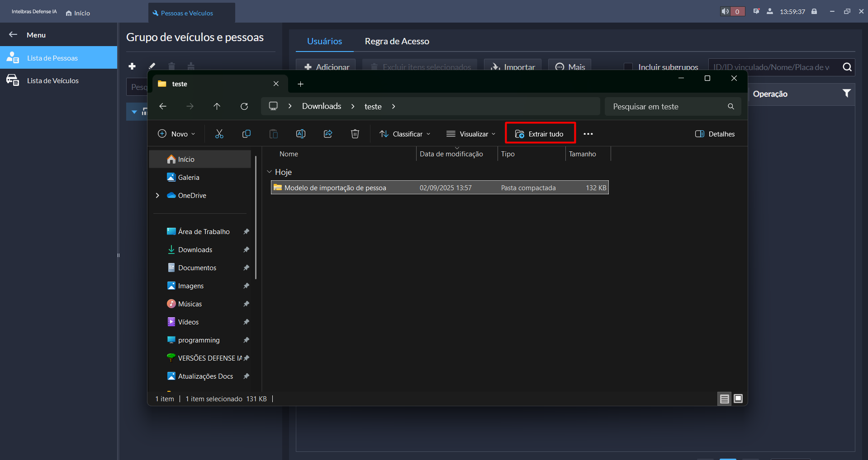Click the Adicionar button

(326, 66)
